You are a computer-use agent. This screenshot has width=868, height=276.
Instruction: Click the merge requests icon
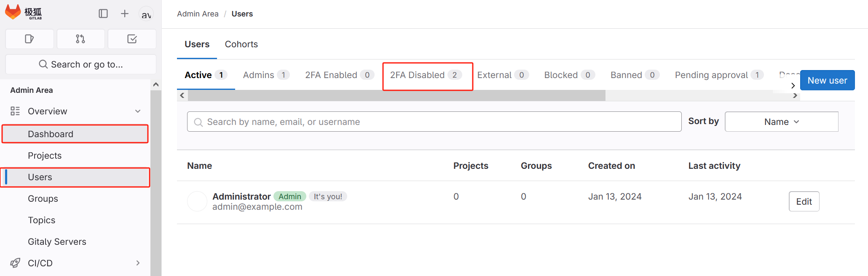[x=80, y=39]
